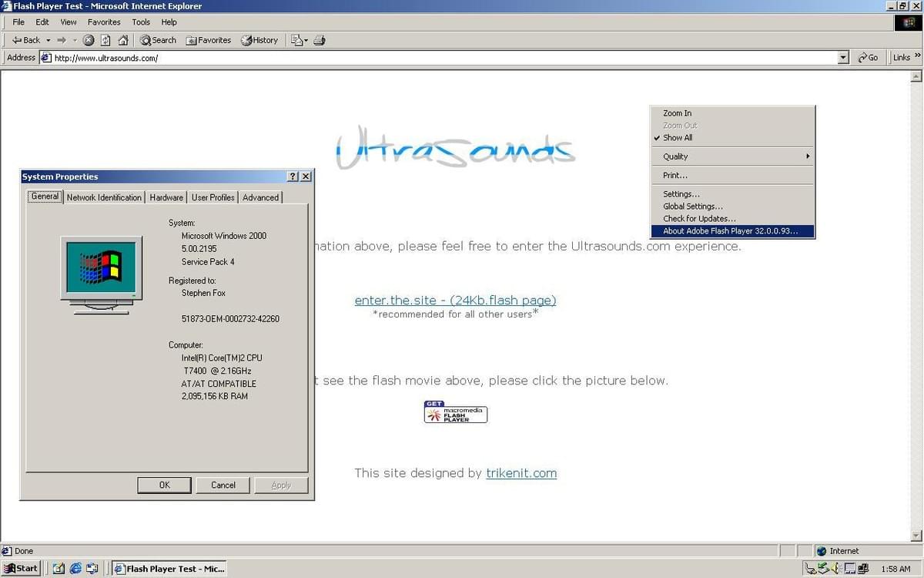This screenshot has height=578, width=924.
Task: Click the address bar URL field
Action: (444, 58)
